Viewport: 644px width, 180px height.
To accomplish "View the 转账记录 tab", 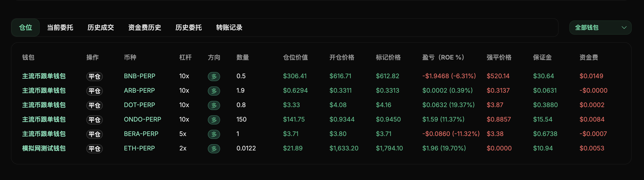I will point(229,27).
